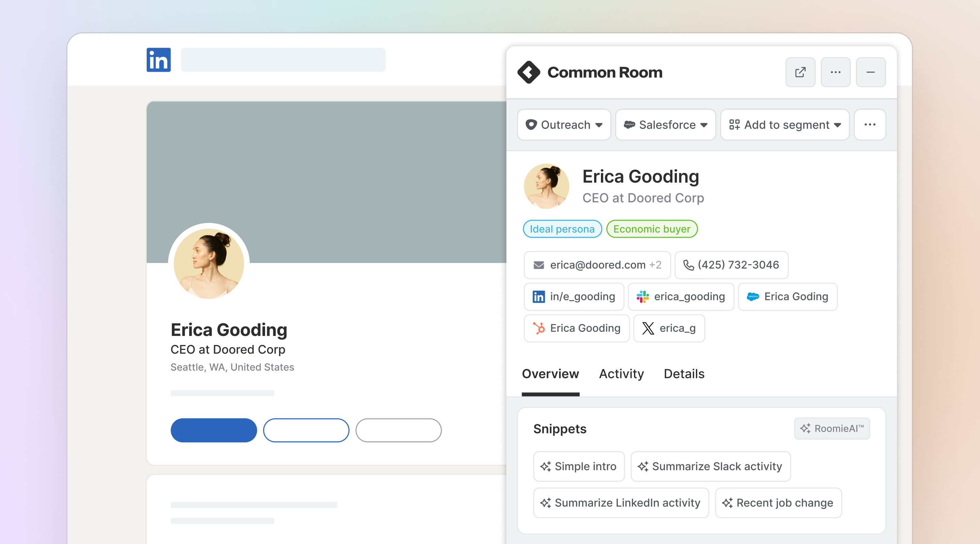Open in/e_gooding LinkedIn handle
980x544 pixels.
coord(574,296)
